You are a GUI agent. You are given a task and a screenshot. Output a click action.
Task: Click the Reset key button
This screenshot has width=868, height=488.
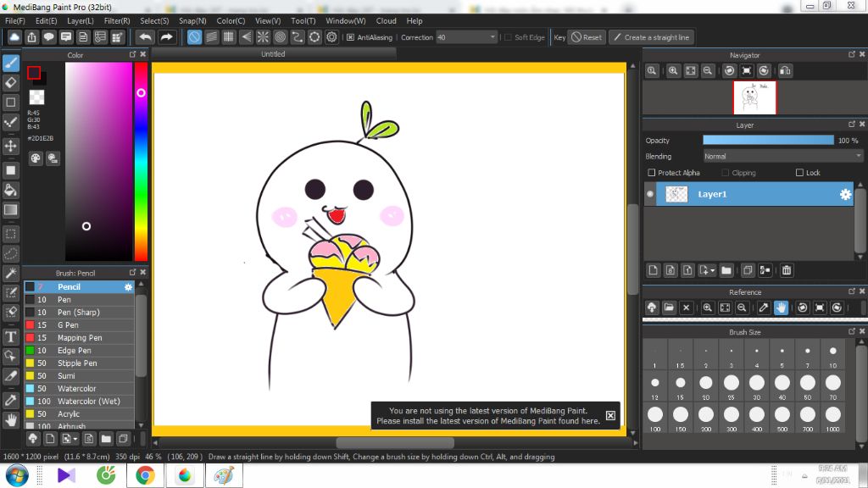tap(587, 37)
